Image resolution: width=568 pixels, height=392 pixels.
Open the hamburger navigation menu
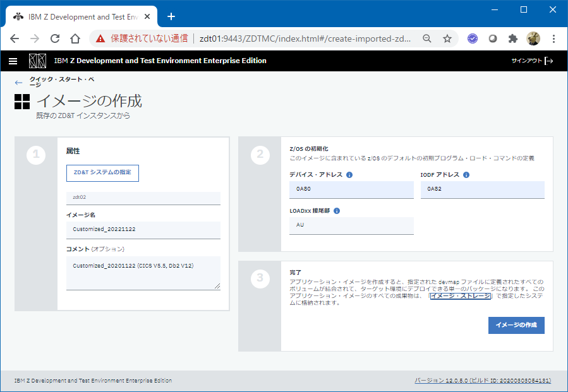click(13, 61)
